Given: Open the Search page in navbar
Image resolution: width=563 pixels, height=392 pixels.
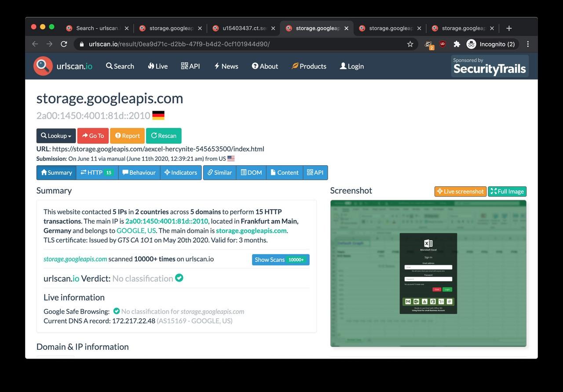Looking at the screenshot, I should 120,66.
